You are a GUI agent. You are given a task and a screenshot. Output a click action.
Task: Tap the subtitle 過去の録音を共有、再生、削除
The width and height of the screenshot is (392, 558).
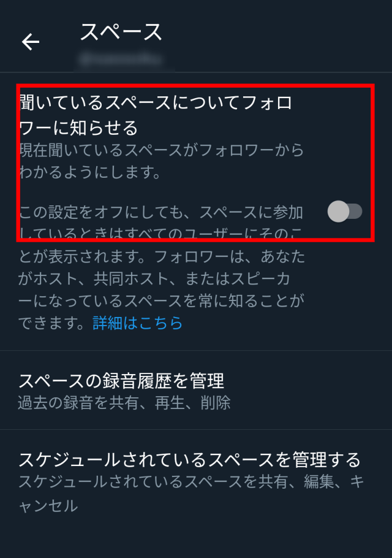[124, 403]
